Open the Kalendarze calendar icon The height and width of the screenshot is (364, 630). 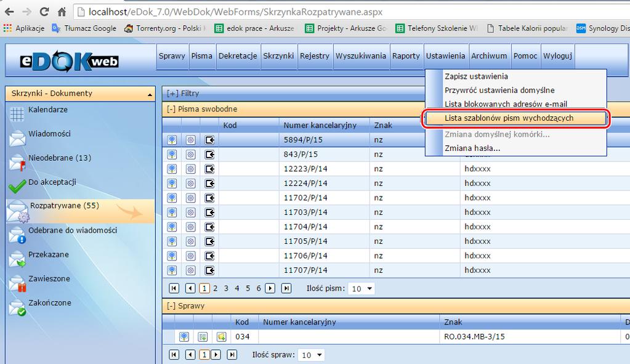(17, 115)
